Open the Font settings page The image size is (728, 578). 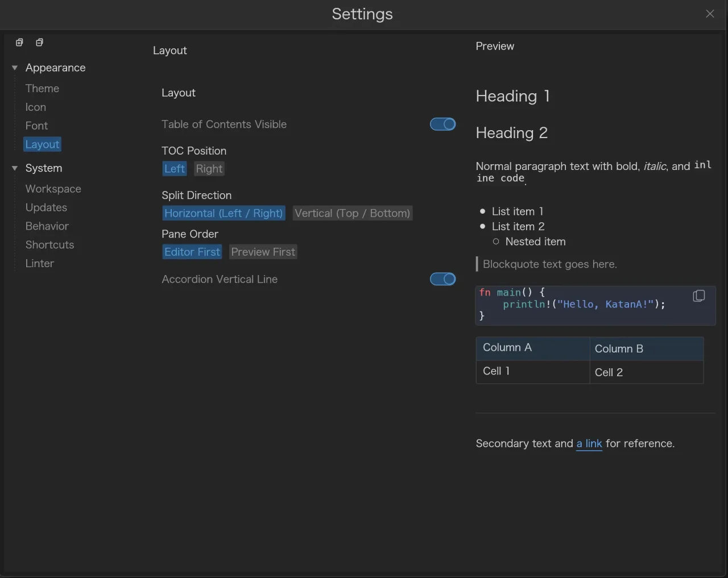[36, 126]
